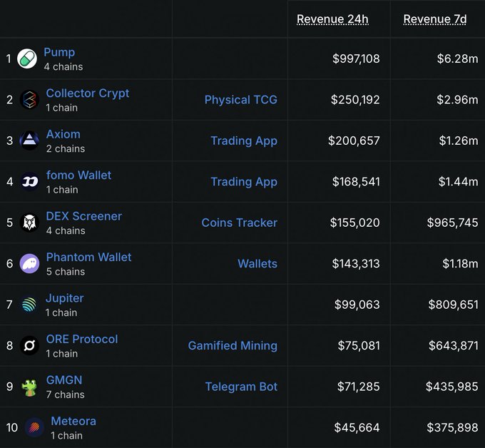Click the $250,192 revenue value

pyautogui.click(x=355, y=100)
